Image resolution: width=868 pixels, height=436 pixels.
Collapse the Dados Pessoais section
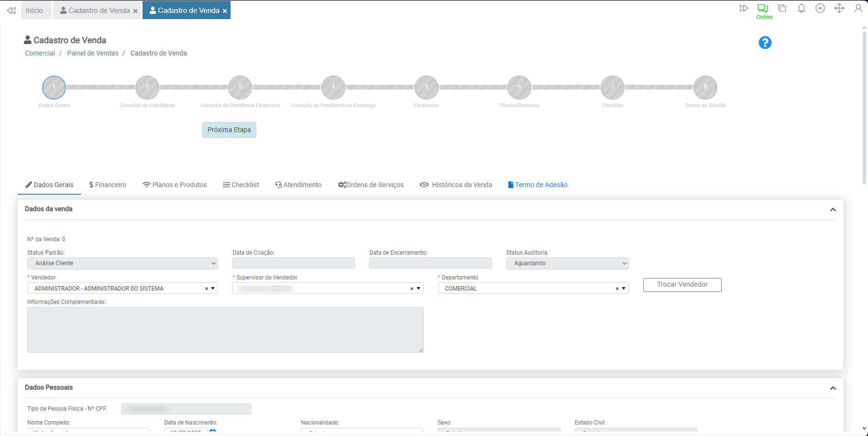(833, 388)
